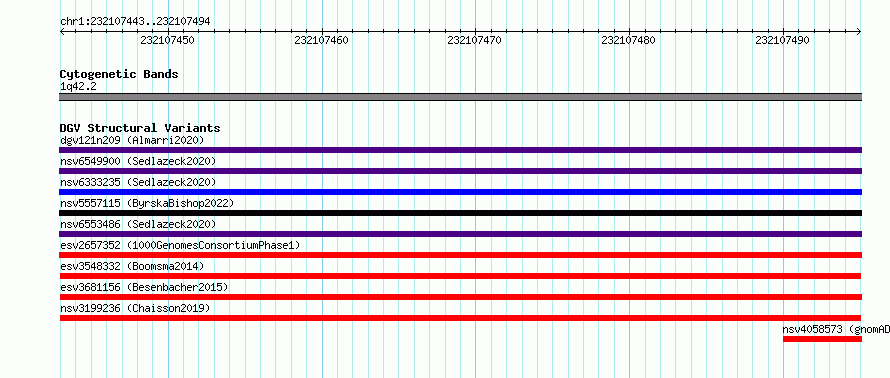Open the red esv2657352 variant bar
Viewport: 890px width, 378px height.
(x=460, y=255)
